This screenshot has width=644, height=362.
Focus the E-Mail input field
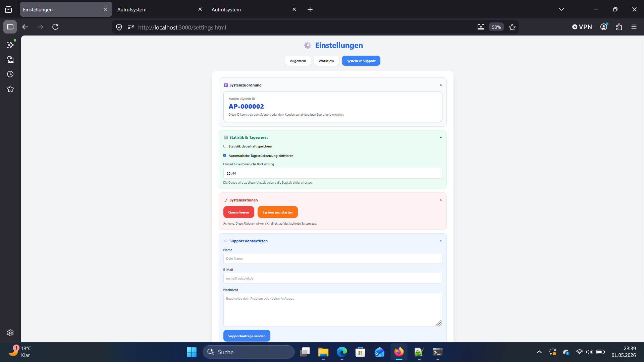tap(332, 278)
